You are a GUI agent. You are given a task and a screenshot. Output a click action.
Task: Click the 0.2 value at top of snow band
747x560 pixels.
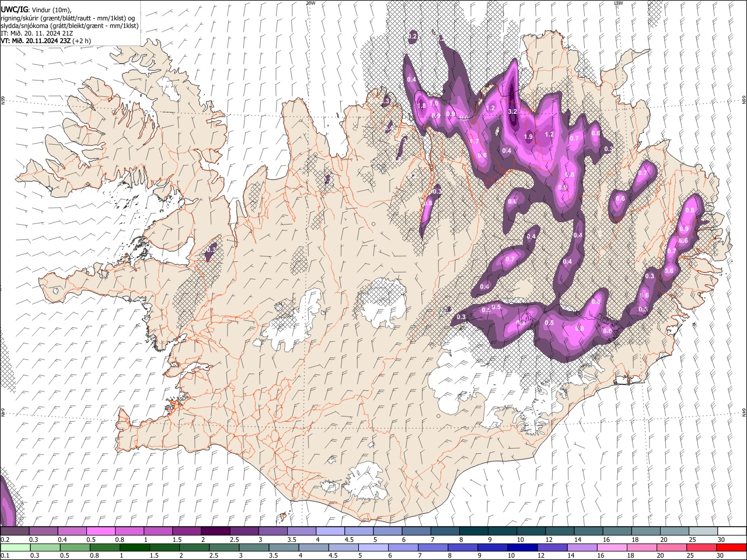point(413,37)
